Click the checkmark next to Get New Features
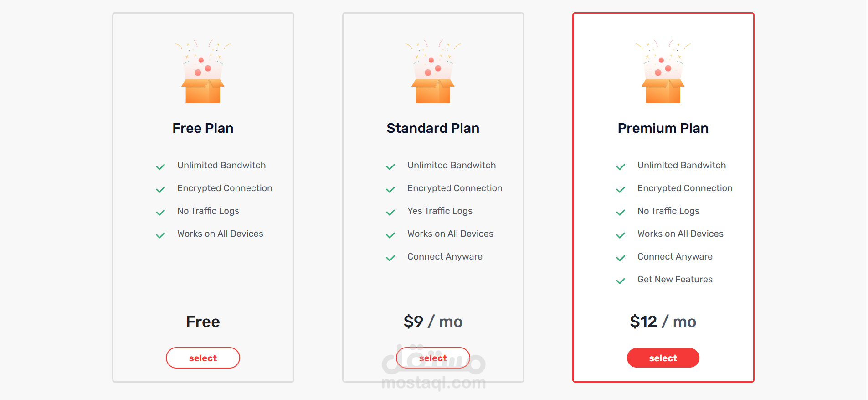The height and width of the screenshot is (400, 868). coord(621,281)
